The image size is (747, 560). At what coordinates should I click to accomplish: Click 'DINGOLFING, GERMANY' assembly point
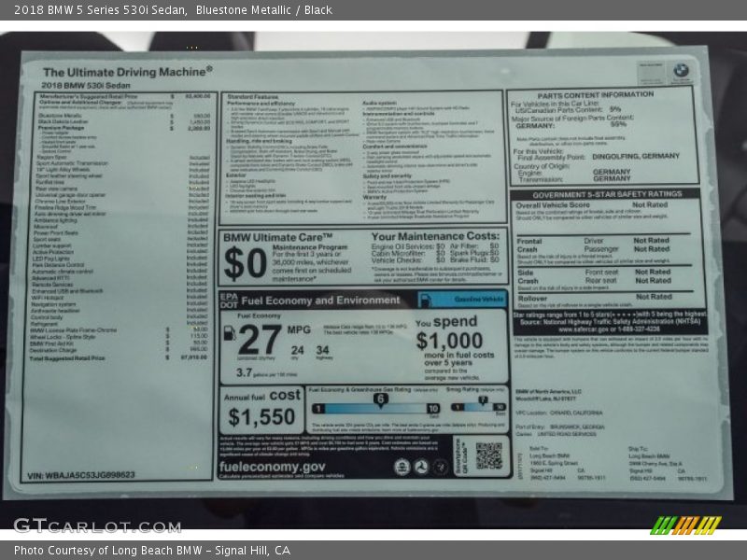(x=636, y=156)
